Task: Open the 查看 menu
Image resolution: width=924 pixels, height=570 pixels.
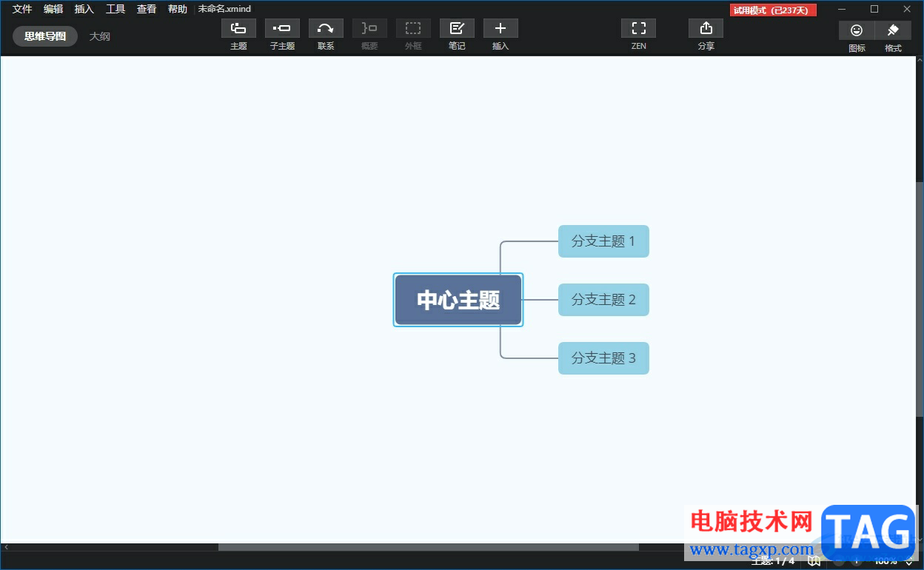Action: pyautogui.click(x=147, y=9)
